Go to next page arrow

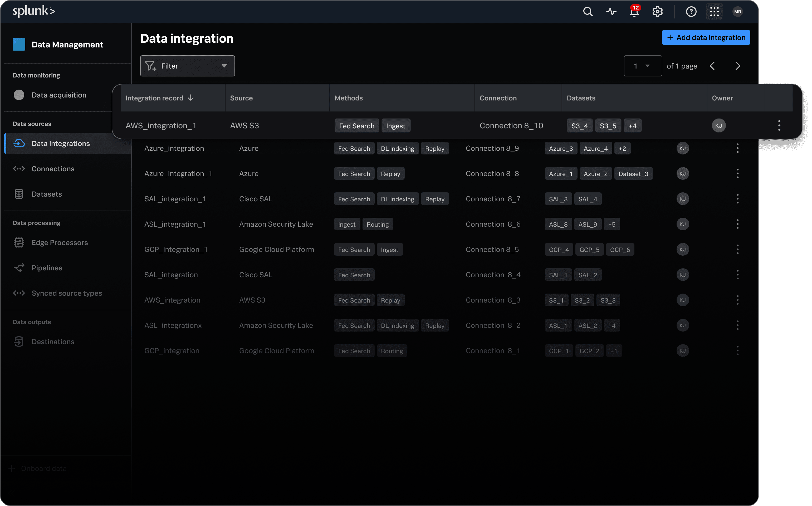[738, 66]
